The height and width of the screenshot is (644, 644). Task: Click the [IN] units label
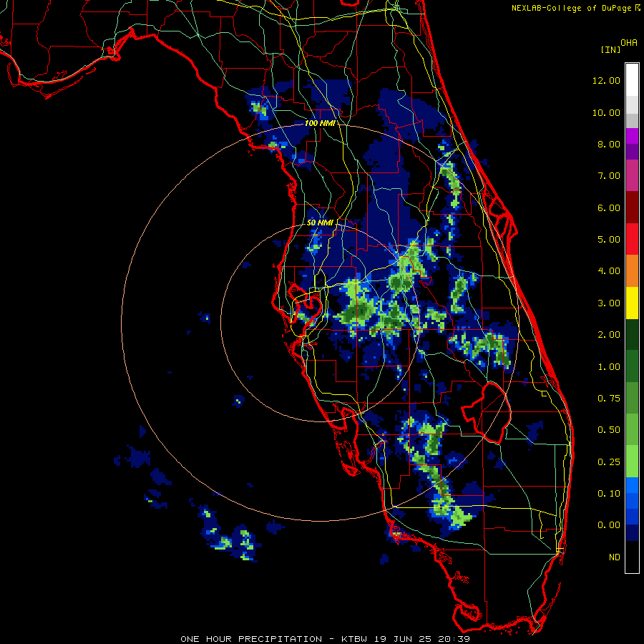tap(610, 49)
